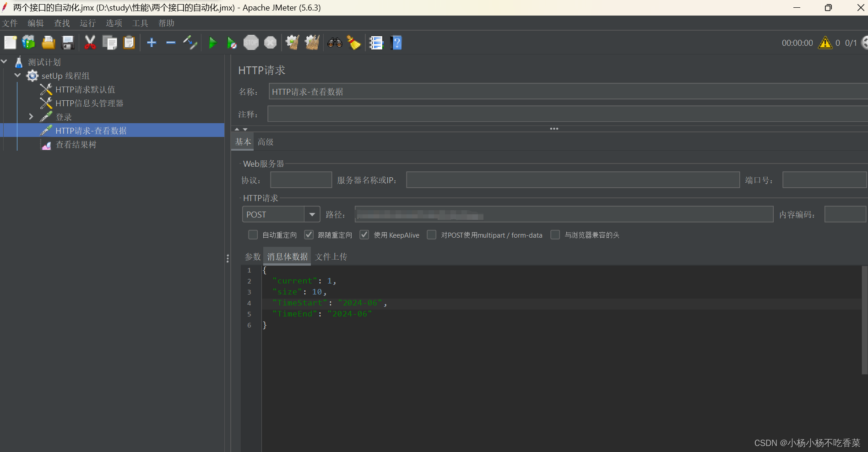Screen dimensions: 868x452
Task: Click the New test plan icon
Action: 10,43
